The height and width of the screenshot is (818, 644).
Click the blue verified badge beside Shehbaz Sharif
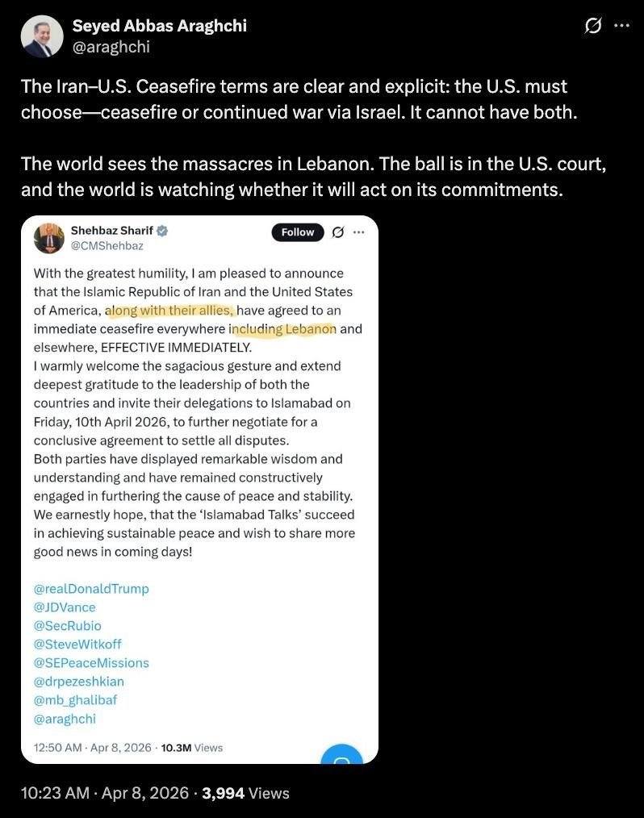[x=162, y=232]
